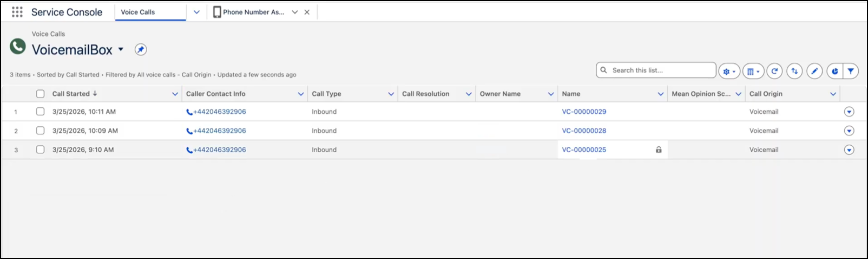868x259 pixels.
Task: Click the pencil inline edit icon
Action: click(x=814, y=71)
